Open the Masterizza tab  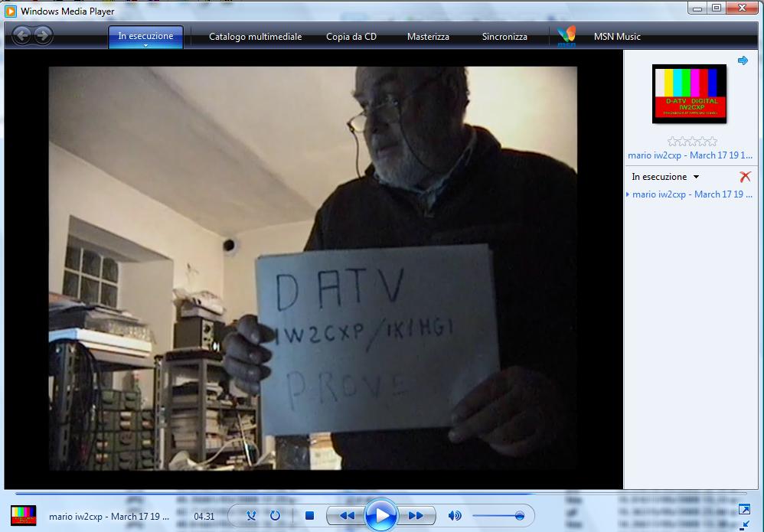tap(428, 37)
